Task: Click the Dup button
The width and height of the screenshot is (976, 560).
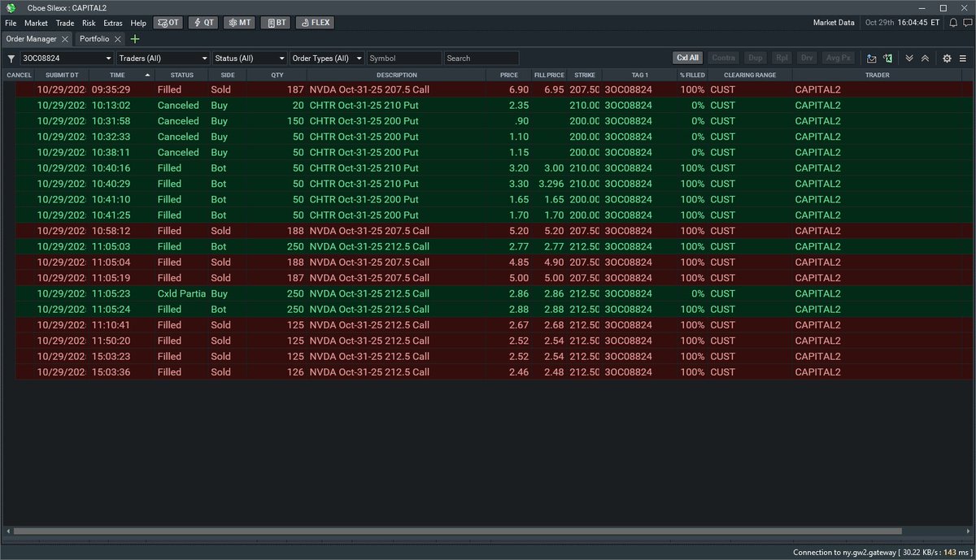Action: click(756, 59)
